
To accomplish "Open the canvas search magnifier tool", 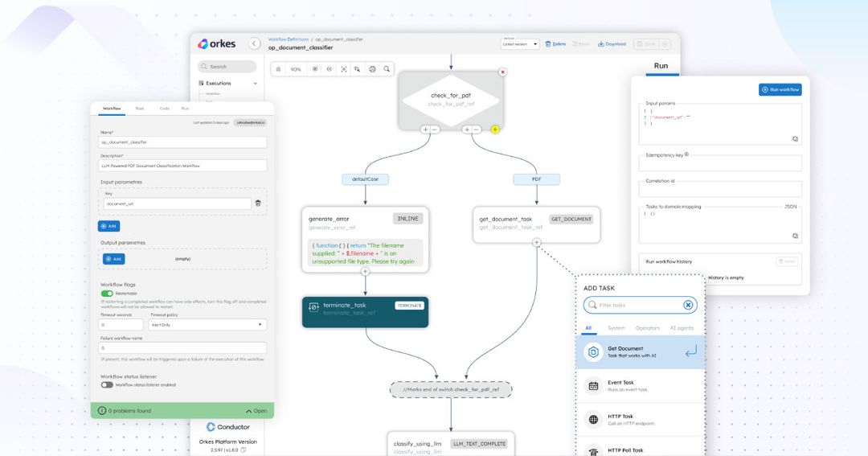I will [387, 69].
